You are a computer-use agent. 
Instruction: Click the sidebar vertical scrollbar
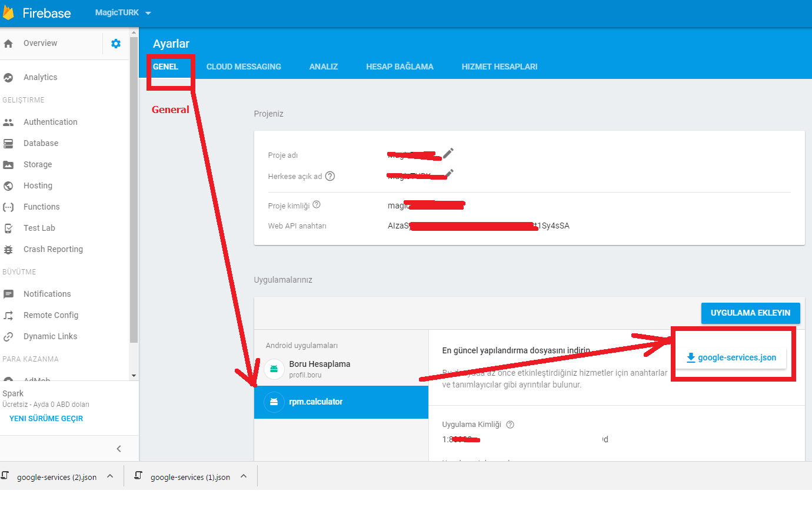[x=134, y=190]
